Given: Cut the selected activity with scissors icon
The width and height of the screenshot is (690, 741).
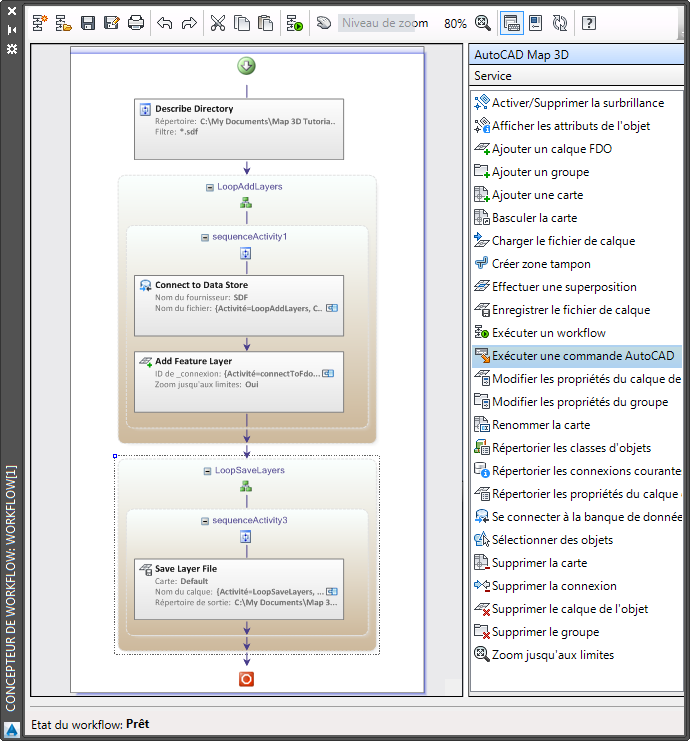Looking at the screenshot, I should click(x=217, y=23).
